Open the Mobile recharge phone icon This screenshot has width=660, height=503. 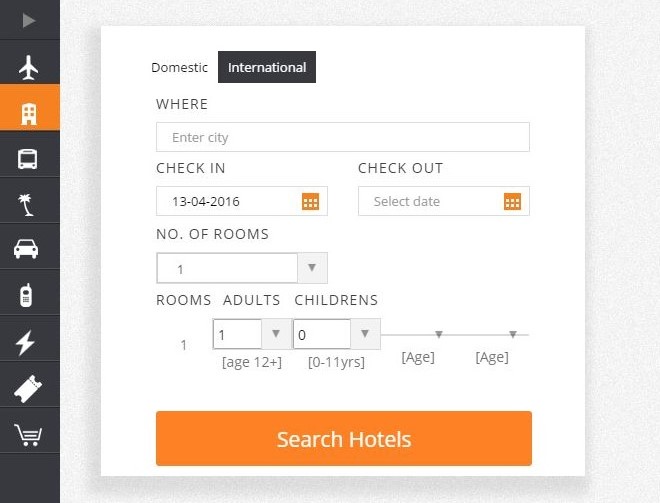(26, 295)
